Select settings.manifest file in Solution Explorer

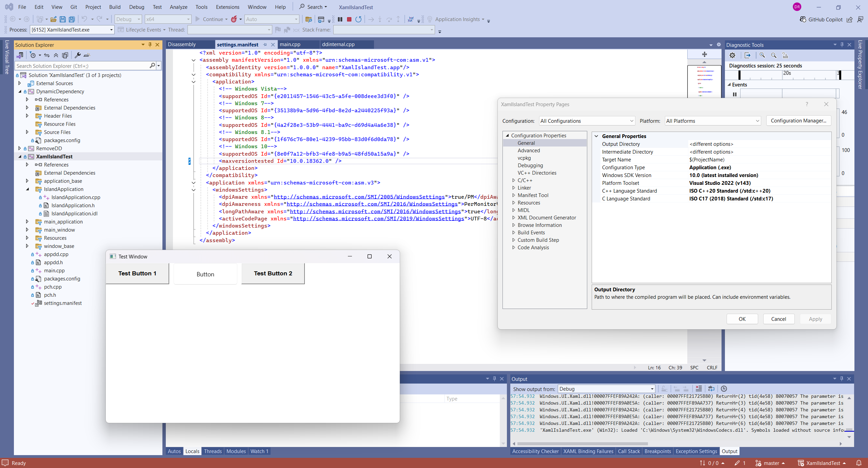click(63, 303)
